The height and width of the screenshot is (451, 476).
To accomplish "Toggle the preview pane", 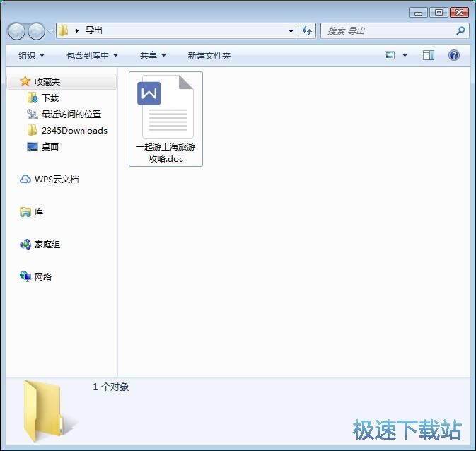I will [x=429, y=55].
